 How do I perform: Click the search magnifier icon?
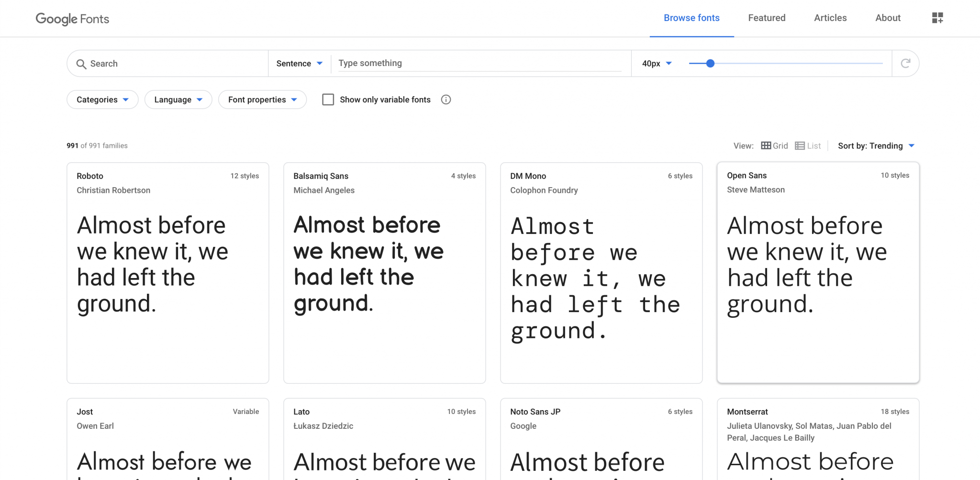(x=81, y=63)
